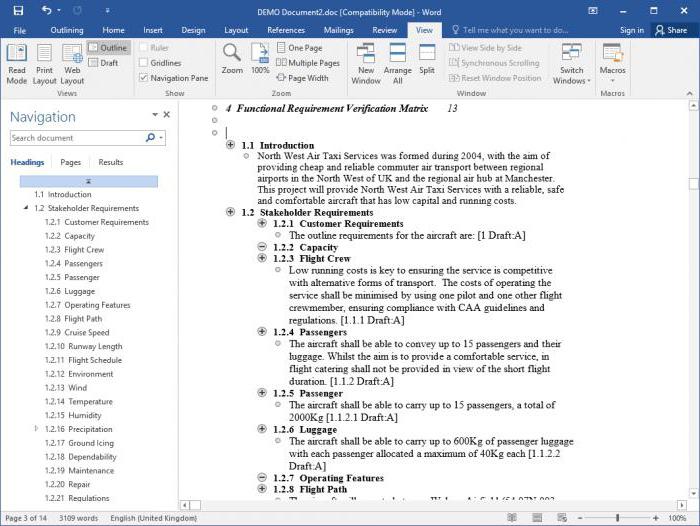
Task: Expand 1.2.16 Precipitation in Navigation tree
Action: [36, 429]
